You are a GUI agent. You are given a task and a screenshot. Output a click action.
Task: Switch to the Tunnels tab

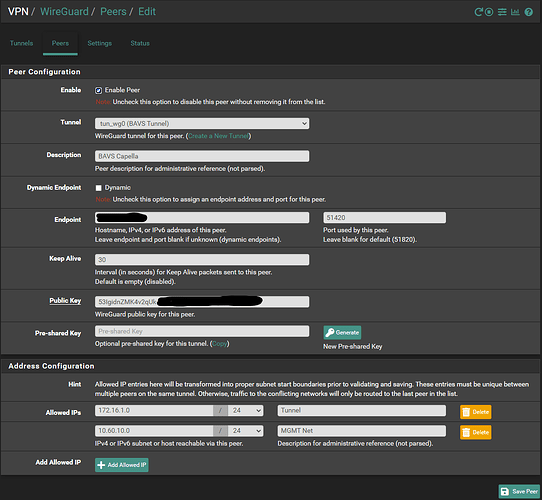click(21, 43)
